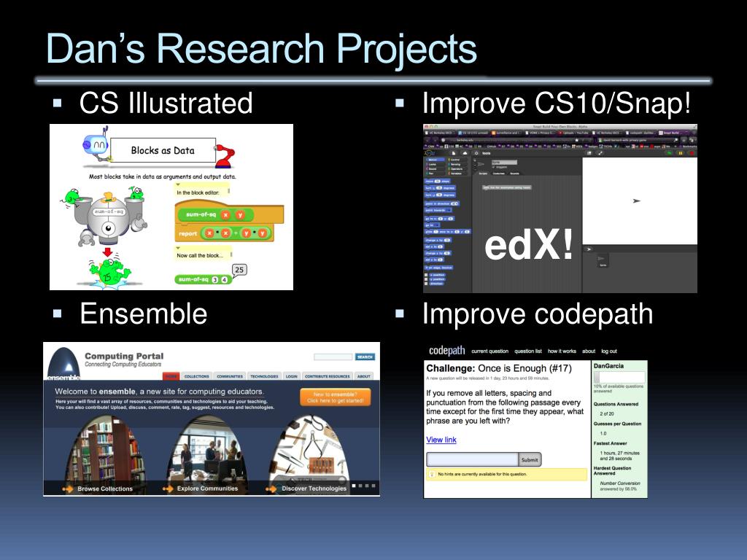Select the Operators block category
Screen dimensions: 747x560
457,168
